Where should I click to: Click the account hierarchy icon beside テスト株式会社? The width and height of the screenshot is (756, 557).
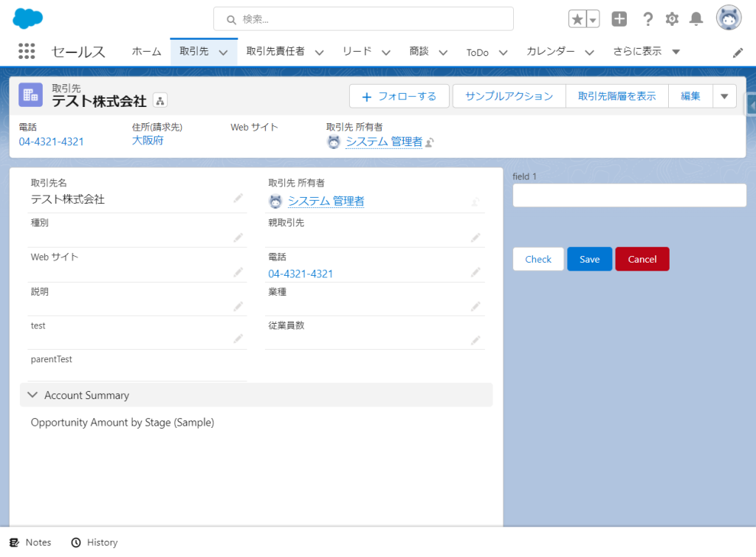pyautogui.click(x=160, y=100)
